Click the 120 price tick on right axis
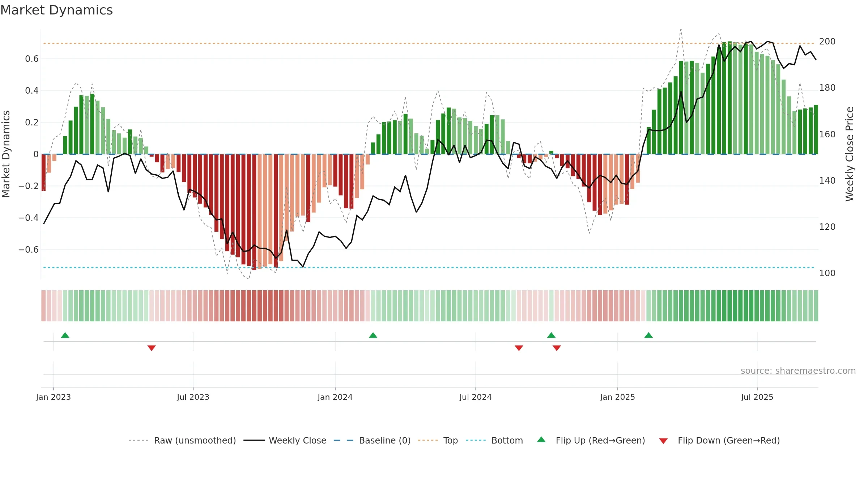This screenshot has height=488, width=868. 827,227
